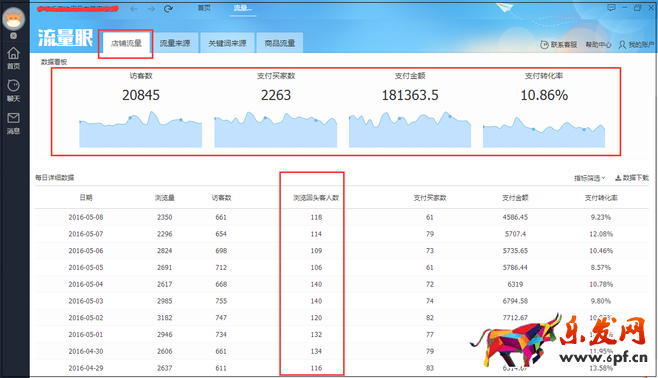Select the 2016-05-03 date cell
Image resolution: width=658 pixels, height=378 pixels.
(x=86, y=301)
